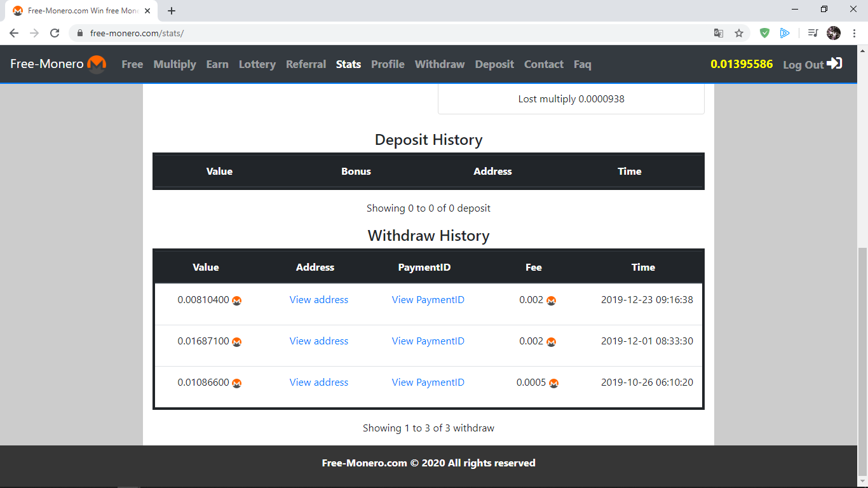This screenshot has height=488, width=868.
Task: Open the Chrome profile avatar
Action: coord(834,33)
